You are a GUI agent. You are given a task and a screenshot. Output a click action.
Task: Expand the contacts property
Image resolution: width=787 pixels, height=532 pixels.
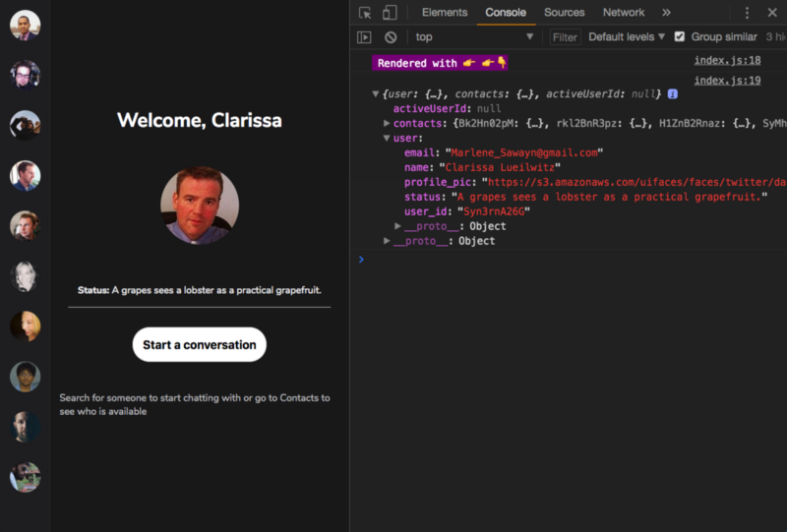tap(387, 124)
